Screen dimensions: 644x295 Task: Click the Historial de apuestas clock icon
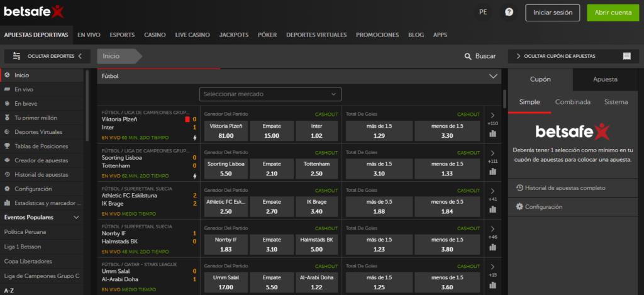(7, 175)
